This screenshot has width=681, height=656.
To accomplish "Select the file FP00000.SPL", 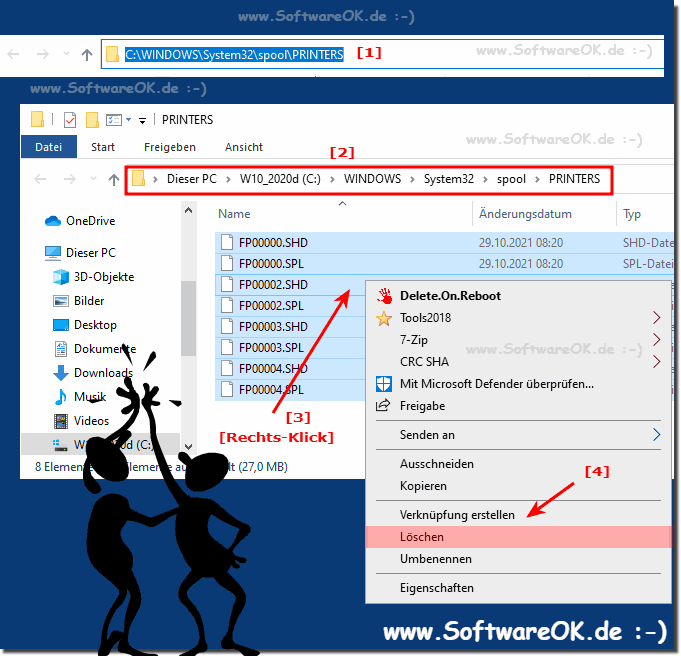I will [271, 264].
